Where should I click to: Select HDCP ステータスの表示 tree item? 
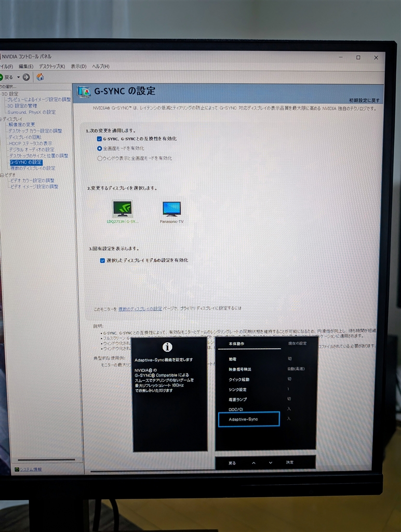point(31,143)
